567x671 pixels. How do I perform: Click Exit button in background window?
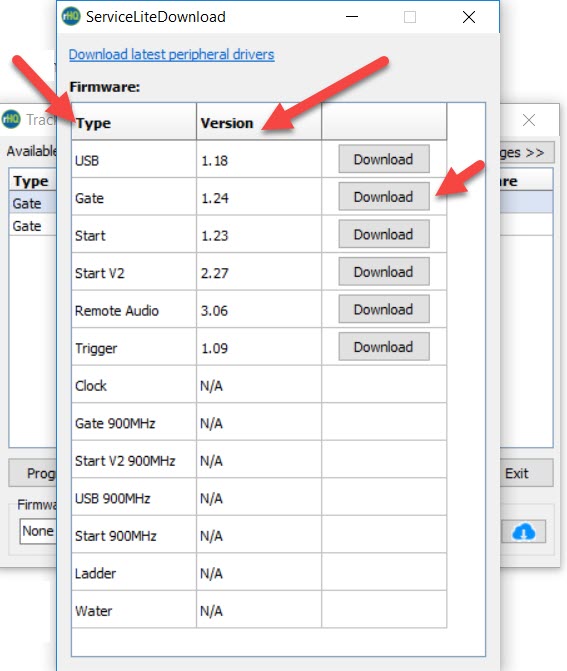click(526, 473)
